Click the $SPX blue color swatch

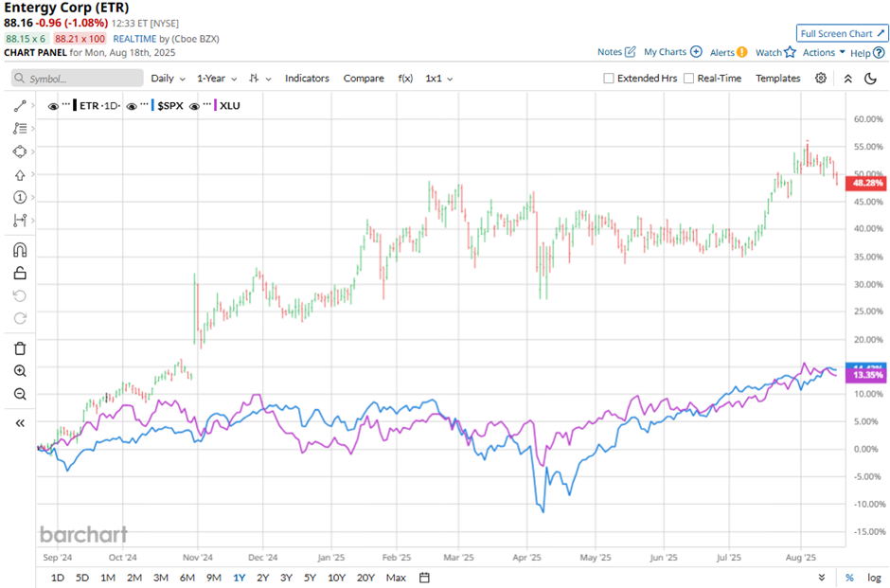[x=152, y=105]
